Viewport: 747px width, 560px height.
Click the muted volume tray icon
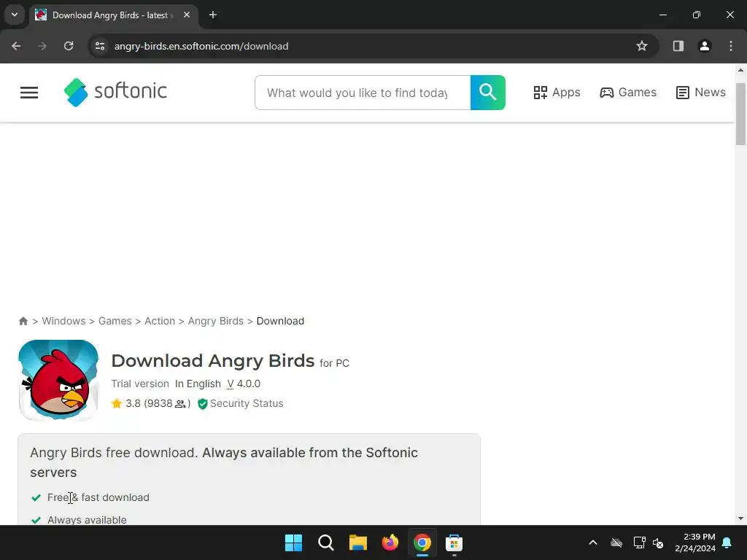click(x=659, y=542)
